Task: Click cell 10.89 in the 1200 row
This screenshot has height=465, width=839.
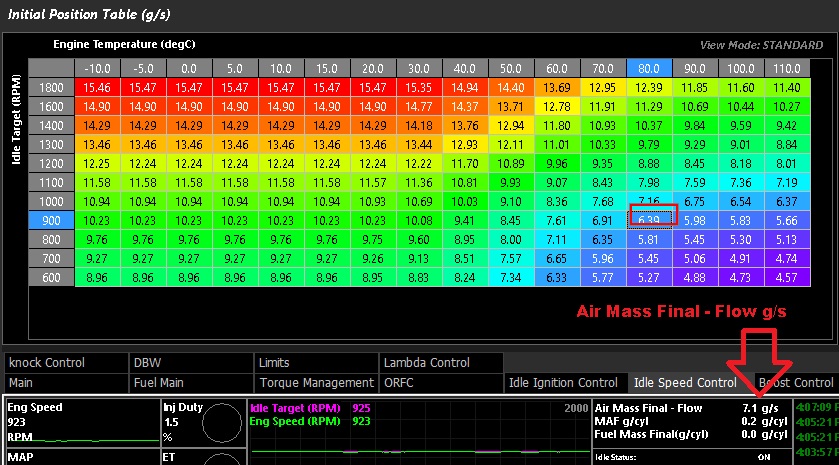Action: point(510,164)
